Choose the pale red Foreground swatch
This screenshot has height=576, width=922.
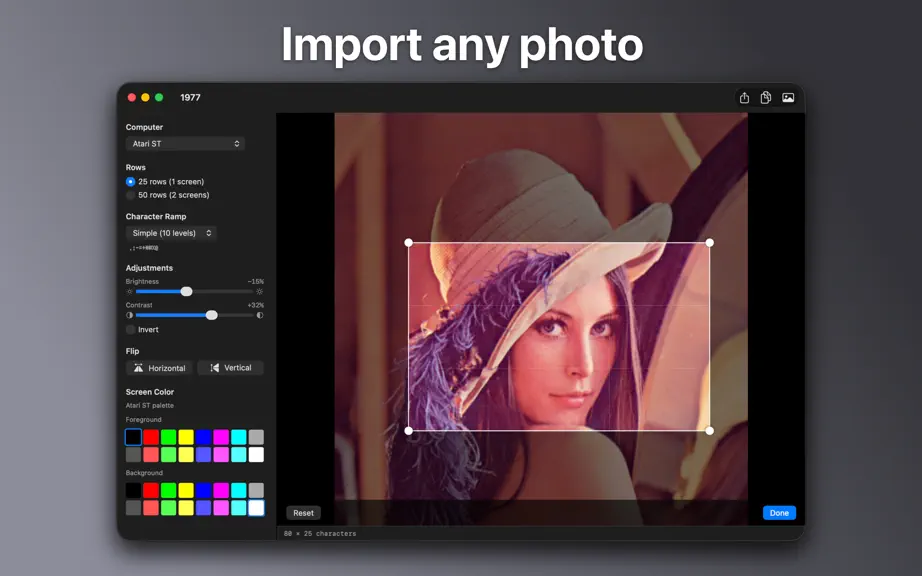click(x=151, y=454)
